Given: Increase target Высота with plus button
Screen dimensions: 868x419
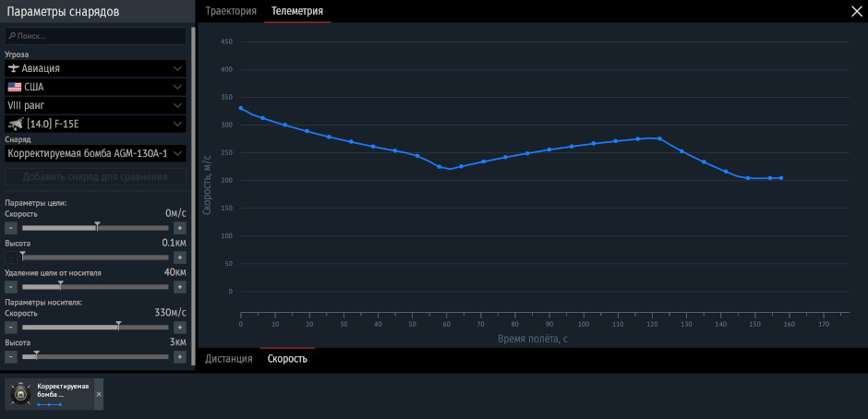Looking at the screenshot, I should (180, 257).
